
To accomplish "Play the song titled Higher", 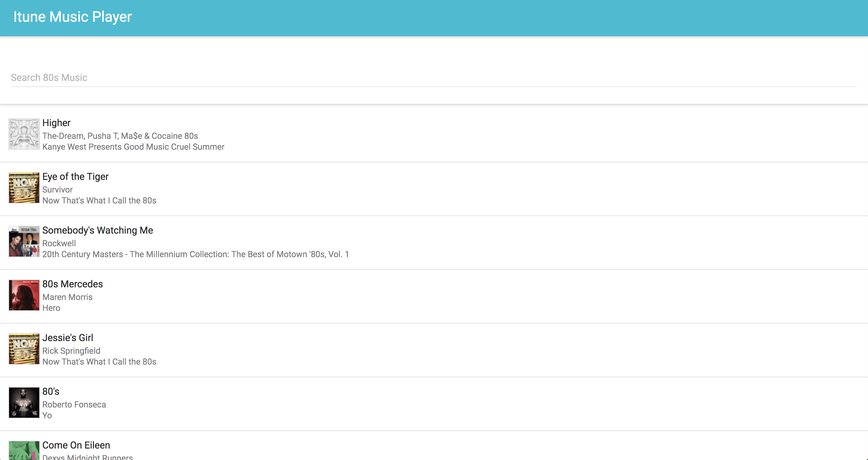I will pyautogui.click(x=56, y=123).
